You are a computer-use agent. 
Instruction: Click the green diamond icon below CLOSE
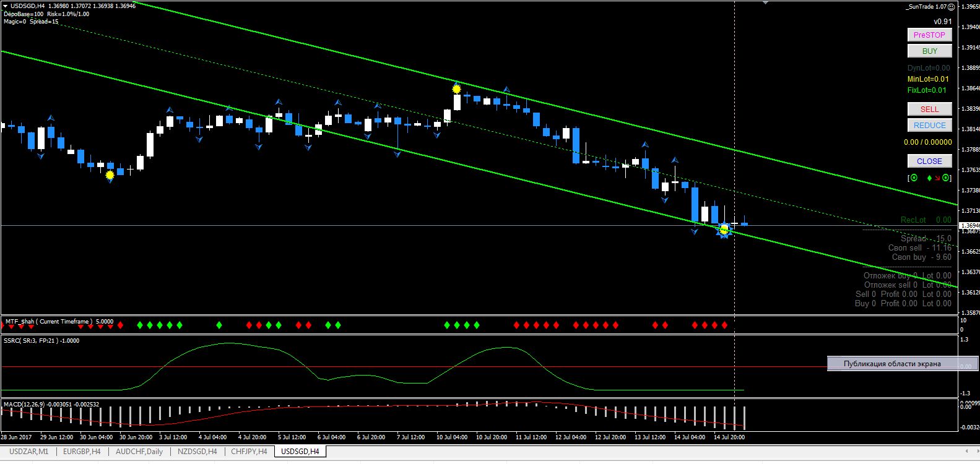(929, 178)
